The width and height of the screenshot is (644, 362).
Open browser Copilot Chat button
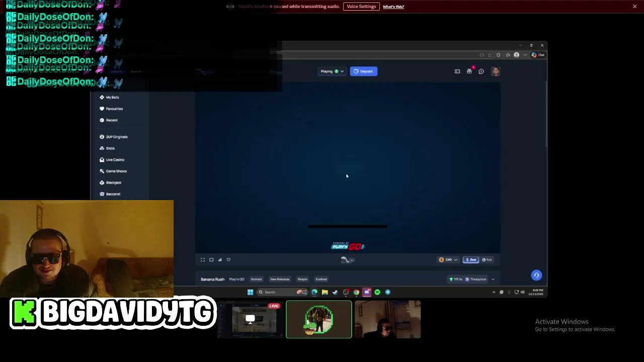[x=538, y=55]
